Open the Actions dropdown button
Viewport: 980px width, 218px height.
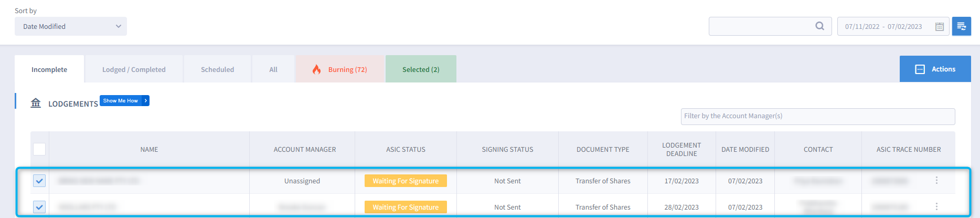point(935,69)
